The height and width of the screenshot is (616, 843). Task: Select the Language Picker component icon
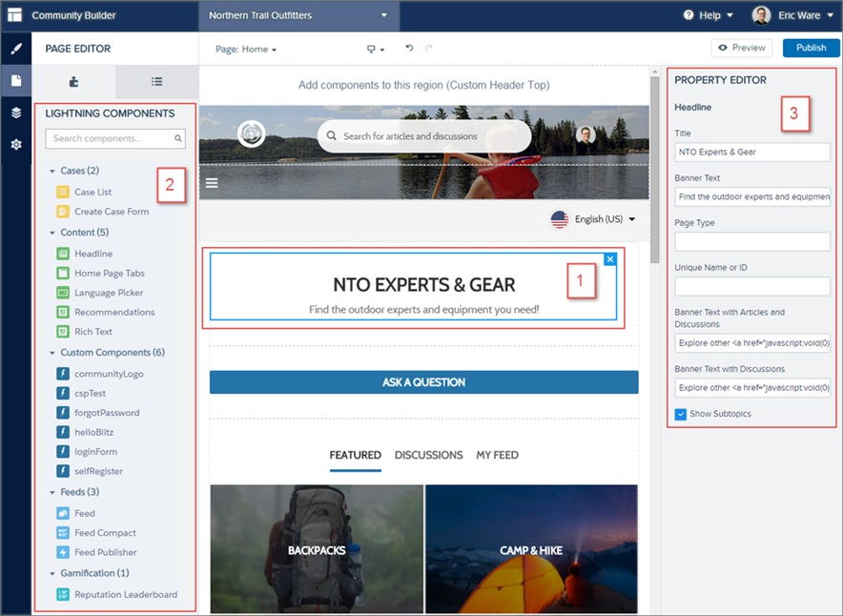[x=63, y=293]
